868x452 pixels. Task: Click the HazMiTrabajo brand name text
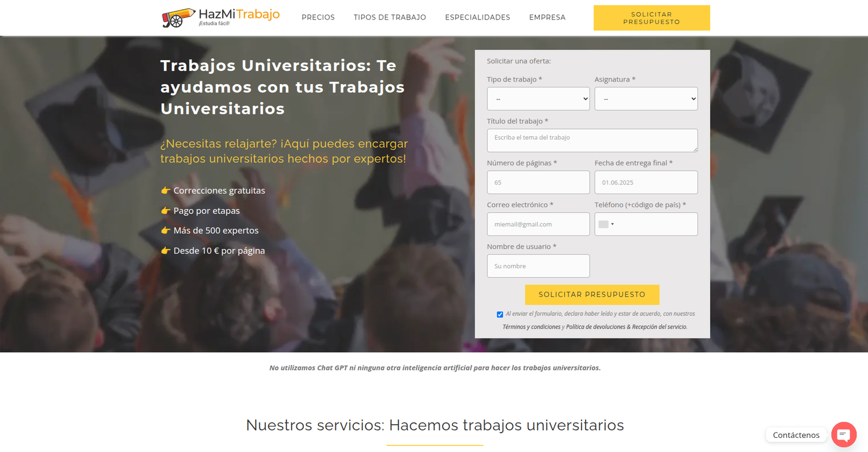[239, 14]
